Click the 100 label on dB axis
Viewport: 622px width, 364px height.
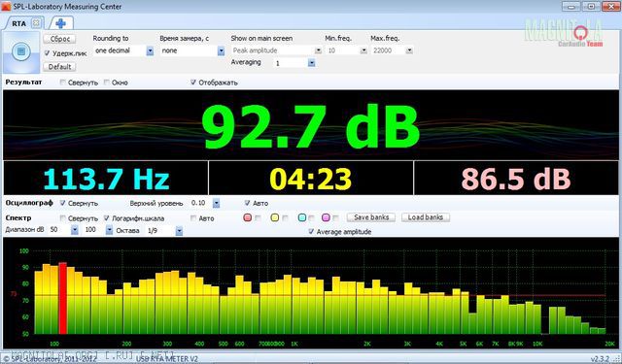23,250
